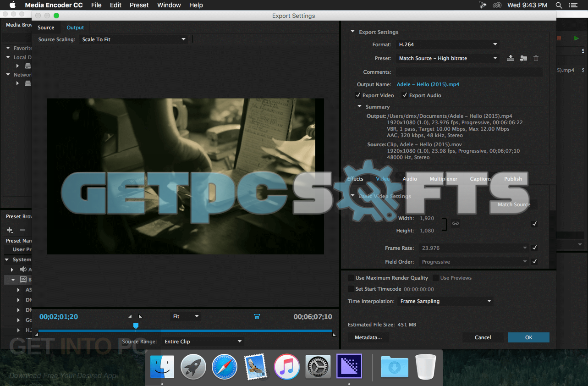Open the Source Scaling dropdown
Viewport: 588px width, 386px height.
coord(133,39)
